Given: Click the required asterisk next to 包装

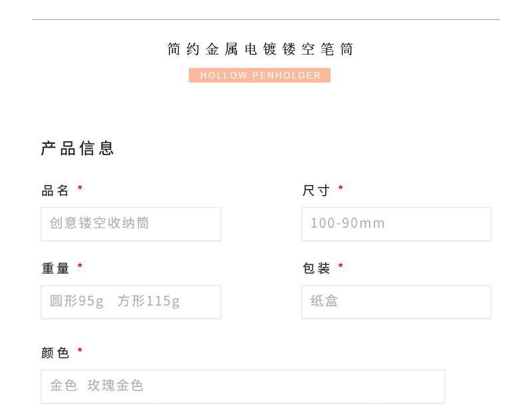Looking at the screenshot, I should tap(340, 266).
